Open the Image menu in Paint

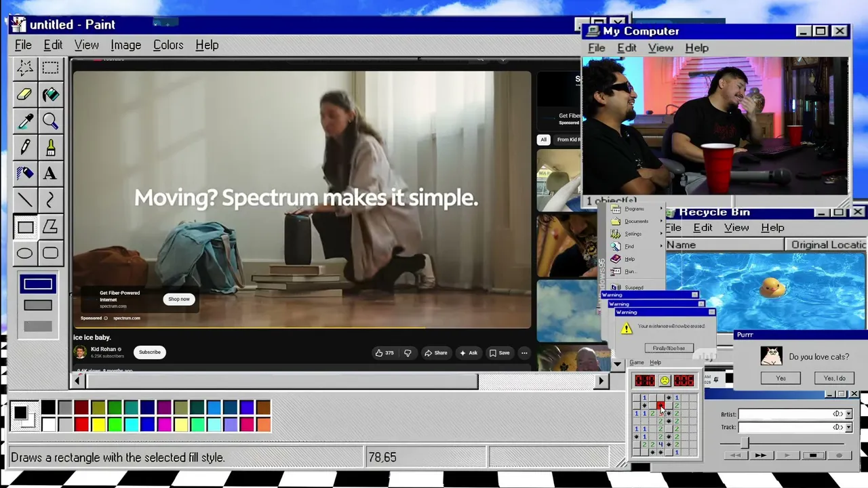(125, 45)
